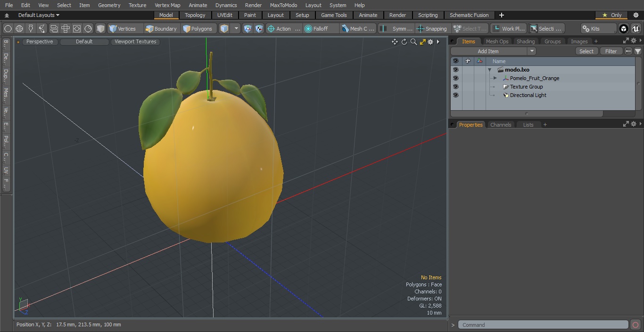This screenshot has width=644, height=332.
Task: Expand the Pomelo_Fruit_Orange item
Action: (495, 78)
